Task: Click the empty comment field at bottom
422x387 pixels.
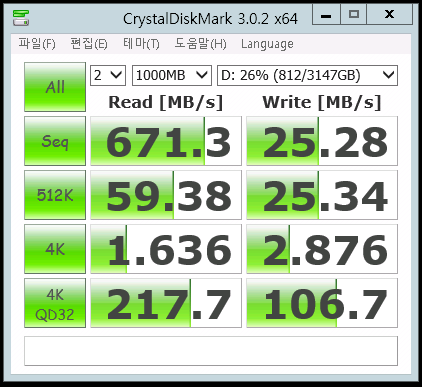Action: [x=211, y=351]
